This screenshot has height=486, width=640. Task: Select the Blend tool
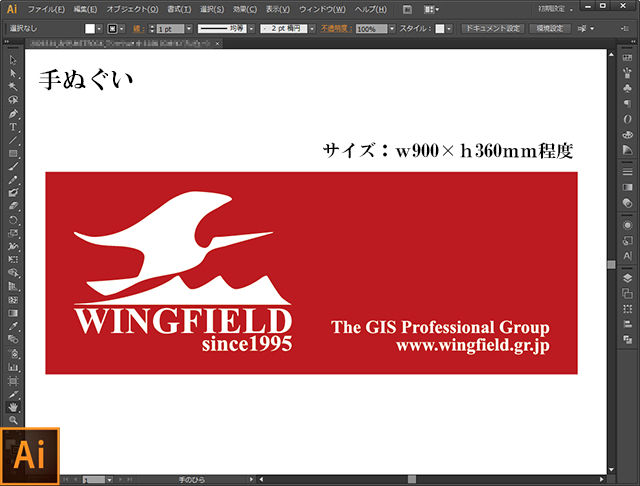(13, 340)
